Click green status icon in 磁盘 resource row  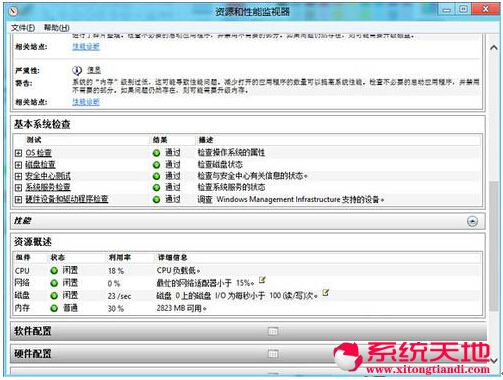coord(54,296)
